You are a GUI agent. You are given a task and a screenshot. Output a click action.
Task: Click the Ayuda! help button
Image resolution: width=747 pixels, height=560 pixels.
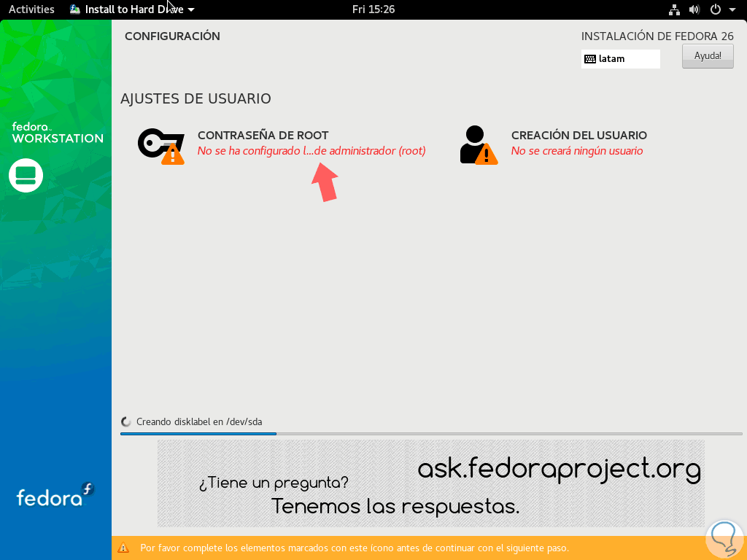(x=708, y=55)
